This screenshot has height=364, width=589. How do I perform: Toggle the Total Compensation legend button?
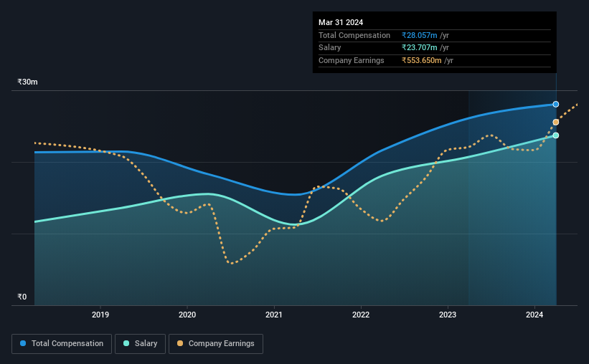[x=62, y=344]
